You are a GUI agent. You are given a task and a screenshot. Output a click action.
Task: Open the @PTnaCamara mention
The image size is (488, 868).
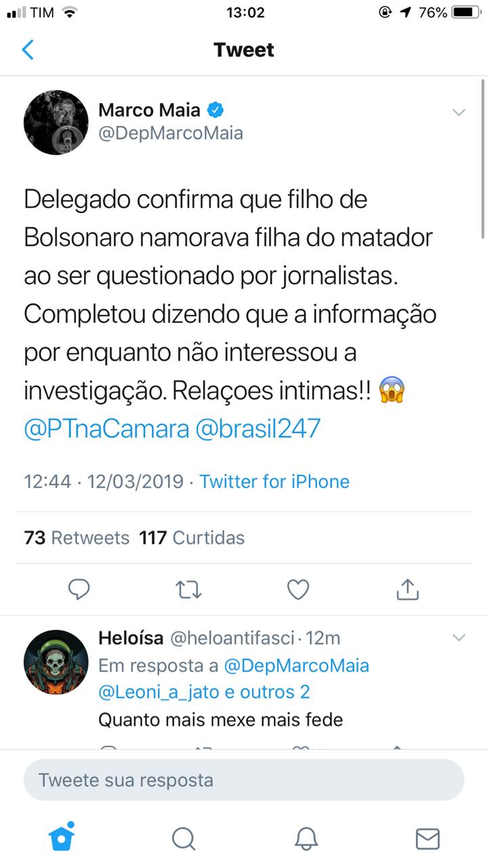click(x=106, y=429)
